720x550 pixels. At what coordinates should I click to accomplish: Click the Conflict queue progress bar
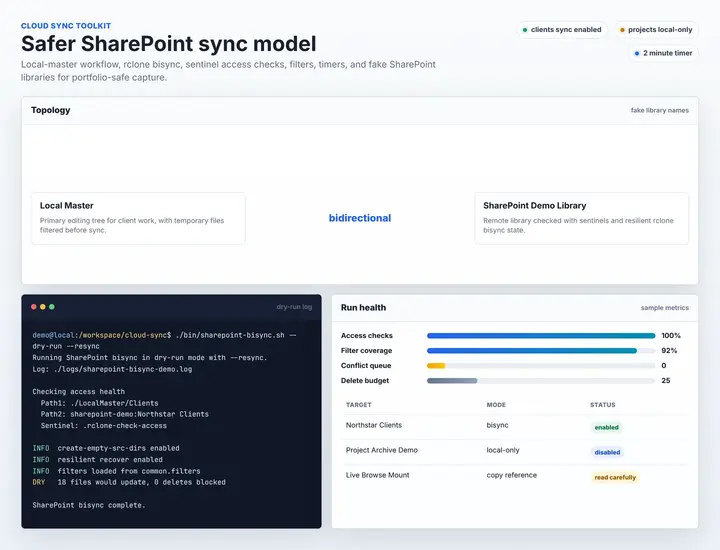click(x=541, y=366)
